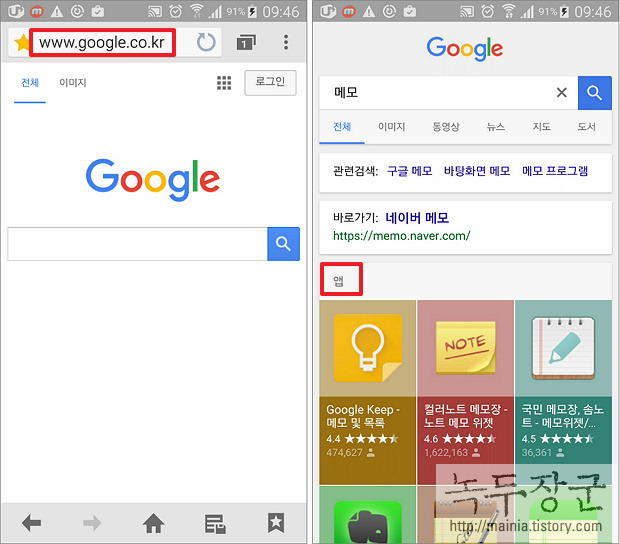Tap the Wi-Fi icon in left status bar
Screen dimensions: 620x544
point(196,11)
